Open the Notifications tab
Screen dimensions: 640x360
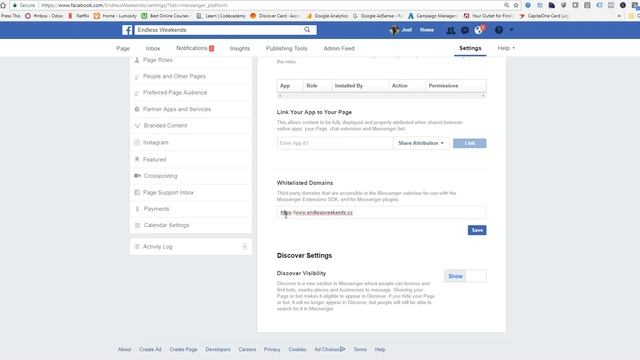195,48
